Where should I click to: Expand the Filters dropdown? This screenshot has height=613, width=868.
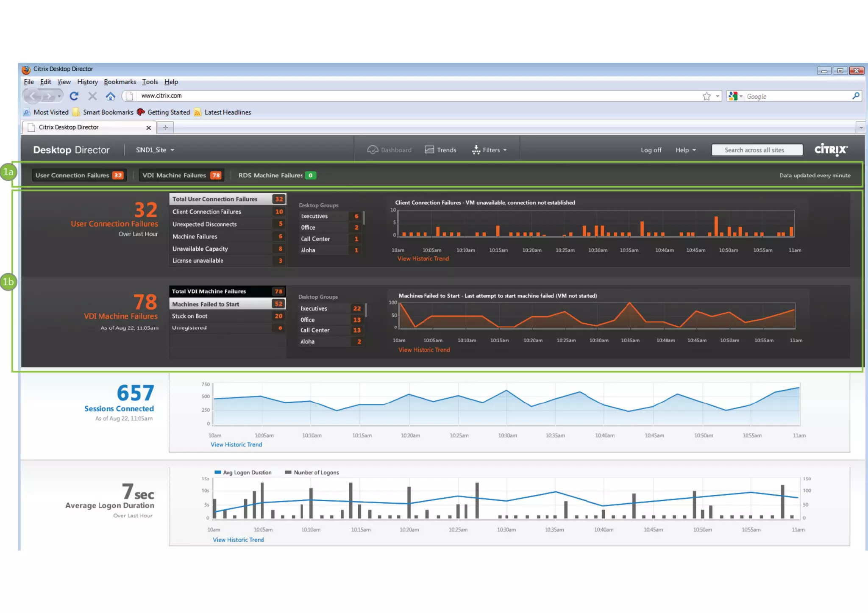coord(490,150)
